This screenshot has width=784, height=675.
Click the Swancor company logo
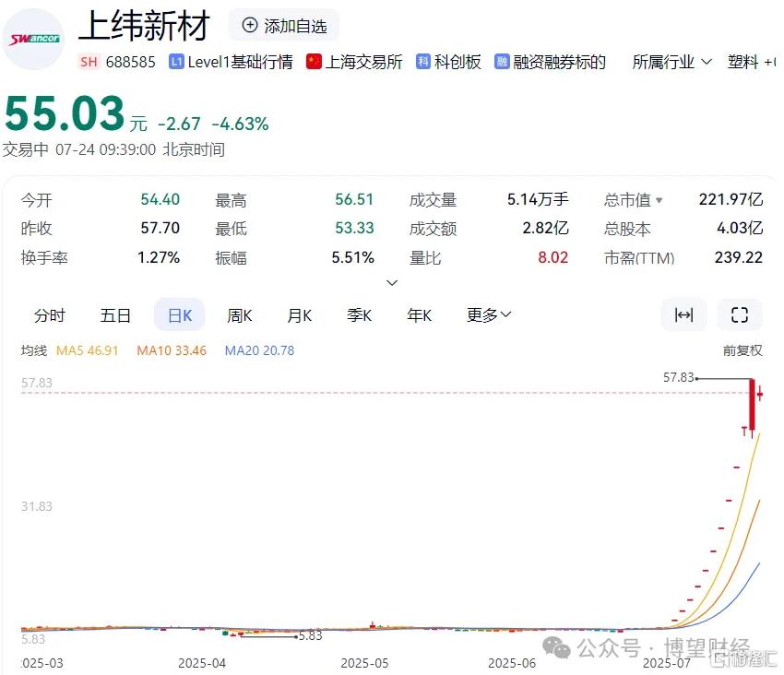click(33, 39)
